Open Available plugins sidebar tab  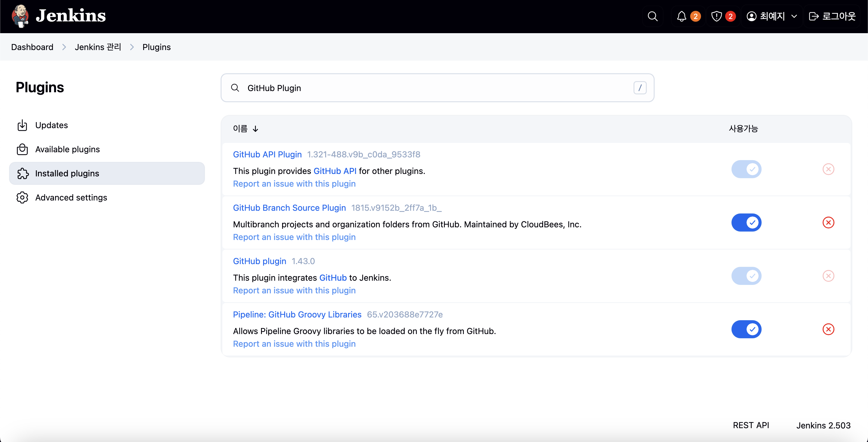tap(107, 149)
